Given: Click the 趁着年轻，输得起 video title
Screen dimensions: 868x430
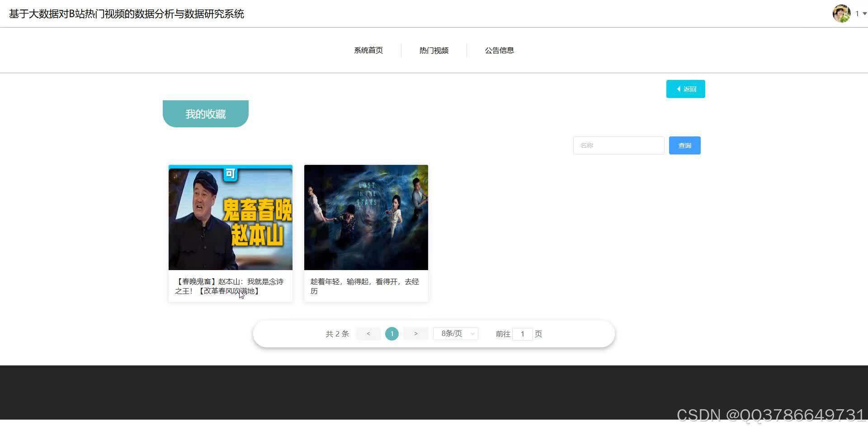Looking at the screenshot, I should tap(365, 286).
